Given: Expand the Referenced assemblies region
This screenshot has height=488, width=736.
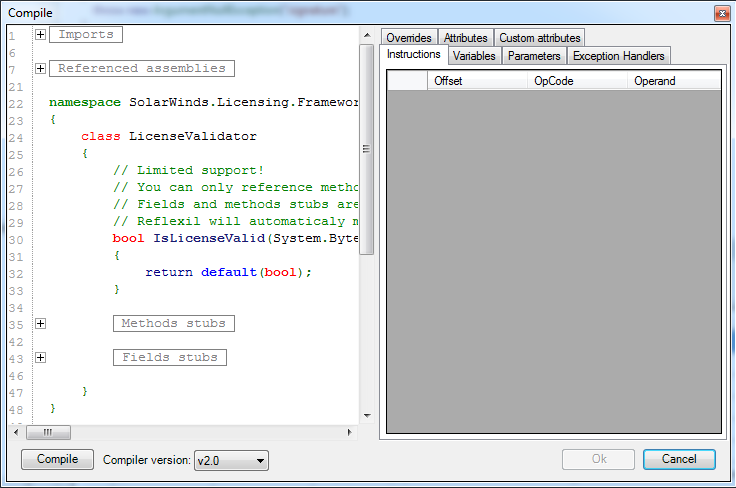Looking at the screenshot, I should pyautogui.click(x=40, y=69).
